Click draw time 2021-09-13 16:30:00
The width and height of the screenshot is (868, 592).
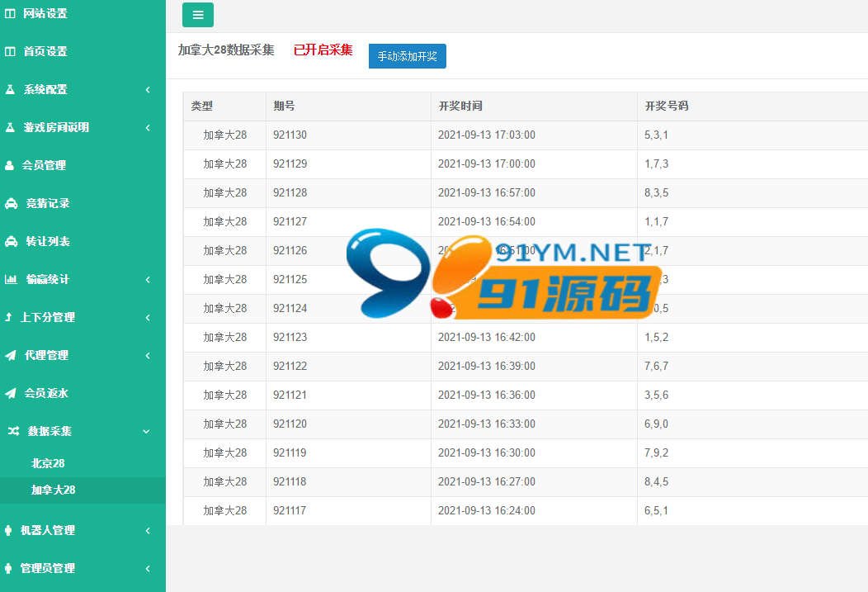[x=487, y=453]
